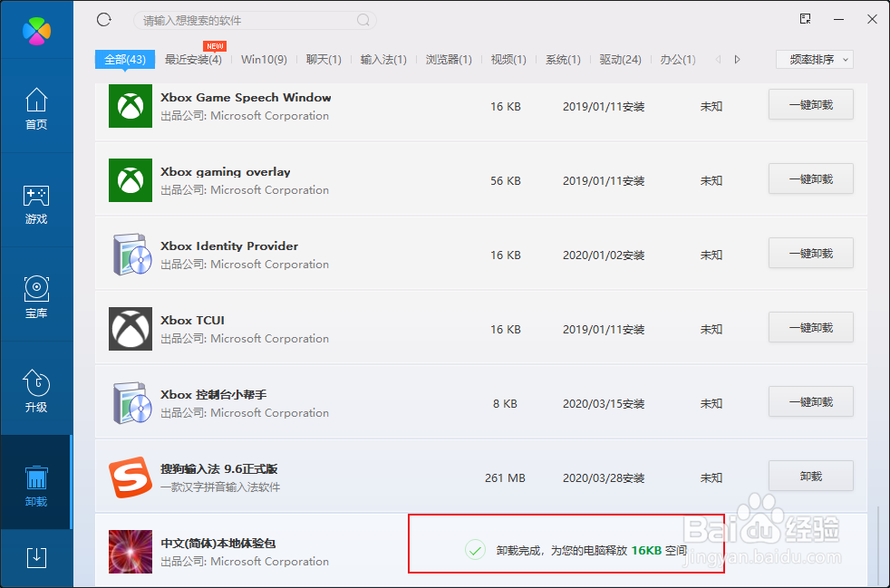This screenshot has width=890, height=588.
Task: Close the software manager window
Action: tap(873, 19)
